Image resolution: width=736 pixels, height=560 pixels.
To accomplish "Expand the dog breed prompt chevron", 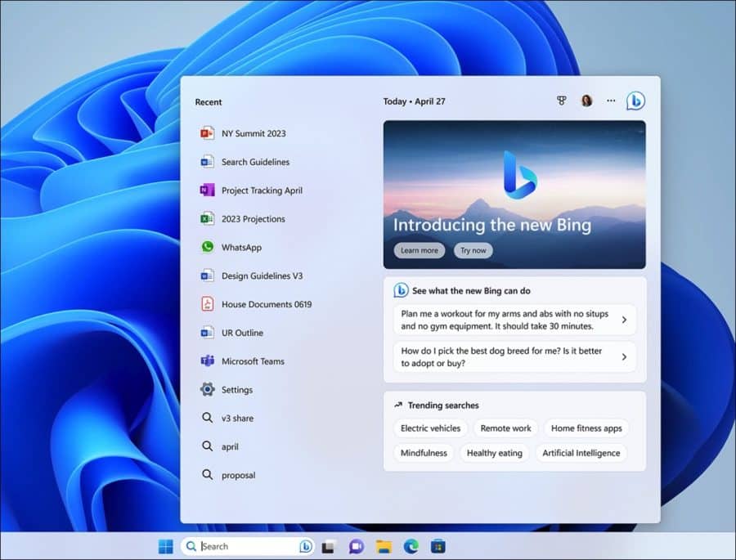I will pyautogui.click(x=624, y=356).
